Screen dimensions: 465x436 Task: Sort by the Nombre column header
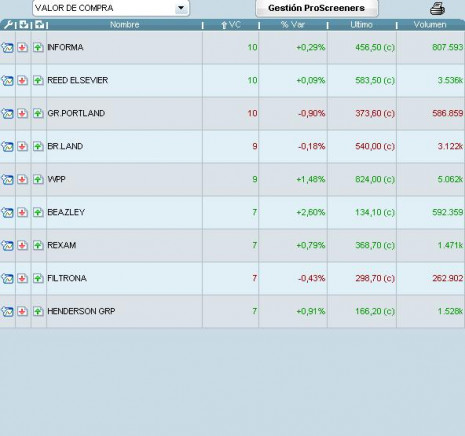pyautogui.click(x=125, y=25)
